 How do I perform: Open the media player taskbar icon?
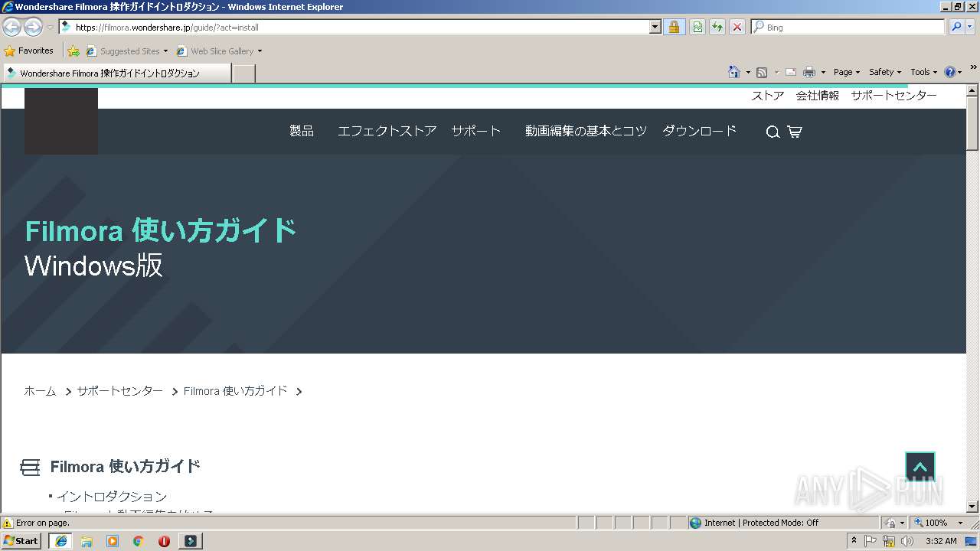(113, 541)
